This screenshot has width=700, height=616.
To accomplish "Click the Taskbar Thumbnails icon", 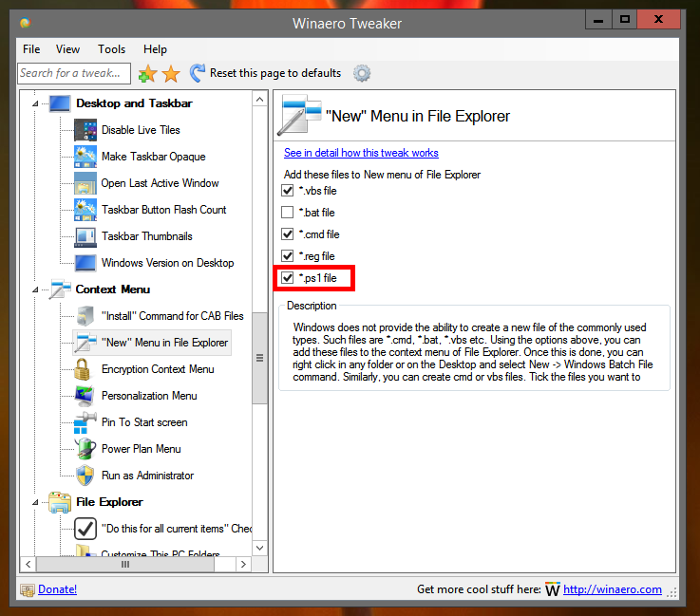I will (x=85, y=236).
